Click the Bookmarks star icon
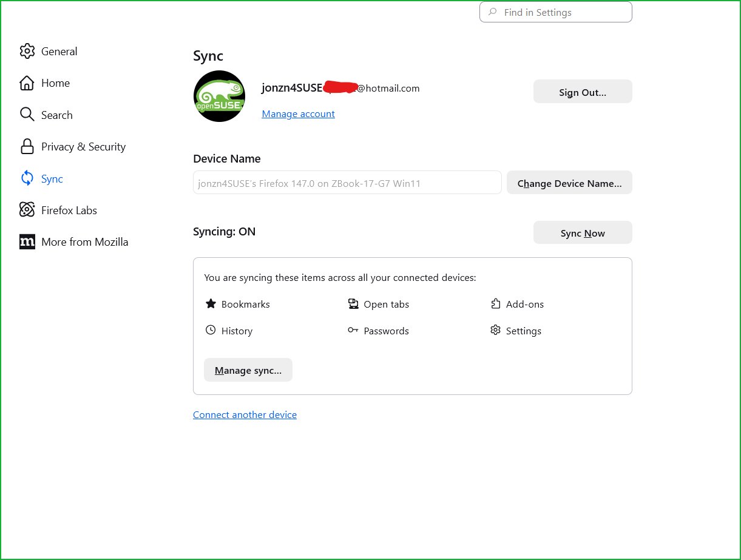 point(211,304)
